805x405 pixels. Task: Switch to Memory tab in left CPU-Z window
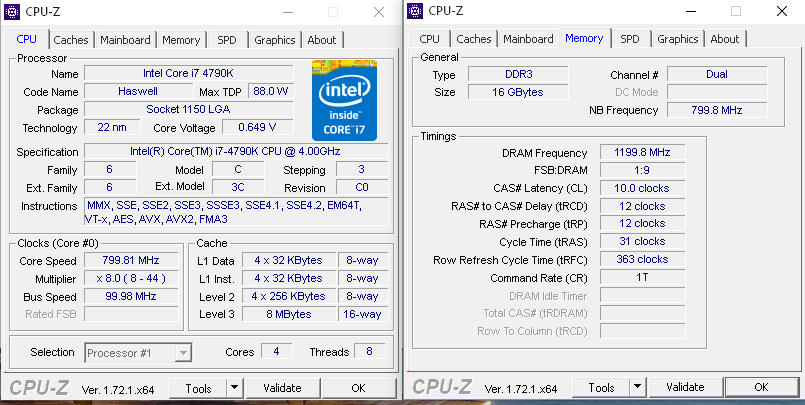tap(181, 40)
